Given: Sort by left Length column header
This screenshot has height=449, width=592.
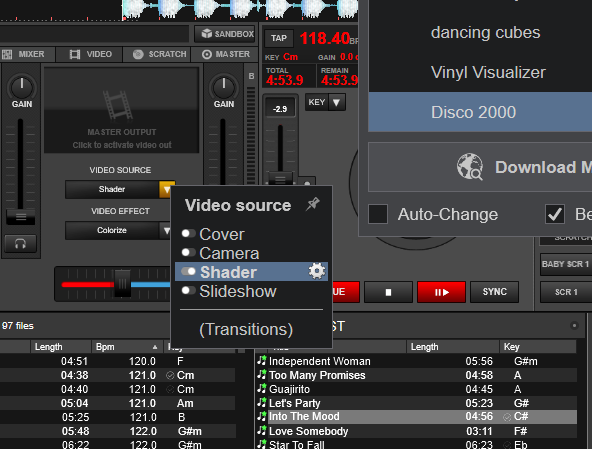Looking at the screenshot, I should point(61,347).
